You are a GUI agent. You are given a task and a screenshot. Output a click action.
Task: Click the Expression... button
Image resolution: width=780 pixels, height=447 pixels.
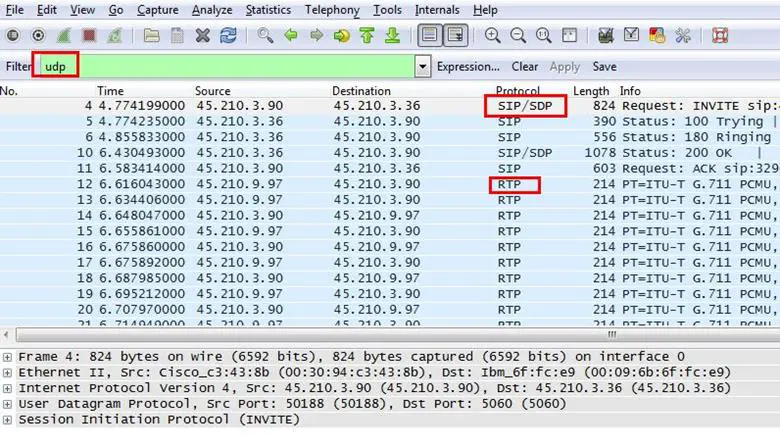[468, 67]
